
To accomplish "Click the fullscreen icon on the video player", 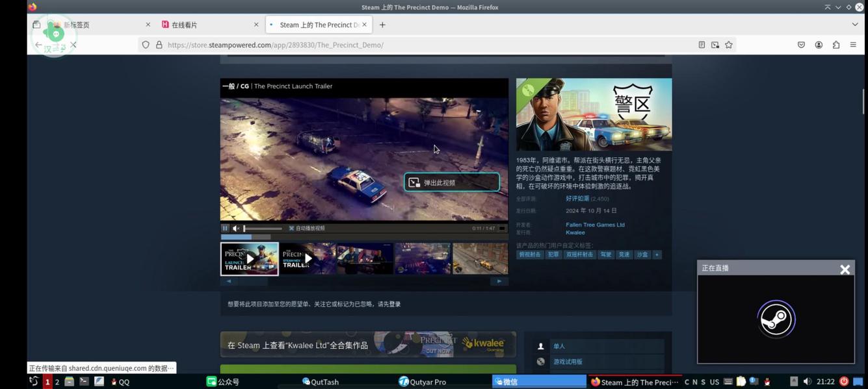I will click(501, 228).
